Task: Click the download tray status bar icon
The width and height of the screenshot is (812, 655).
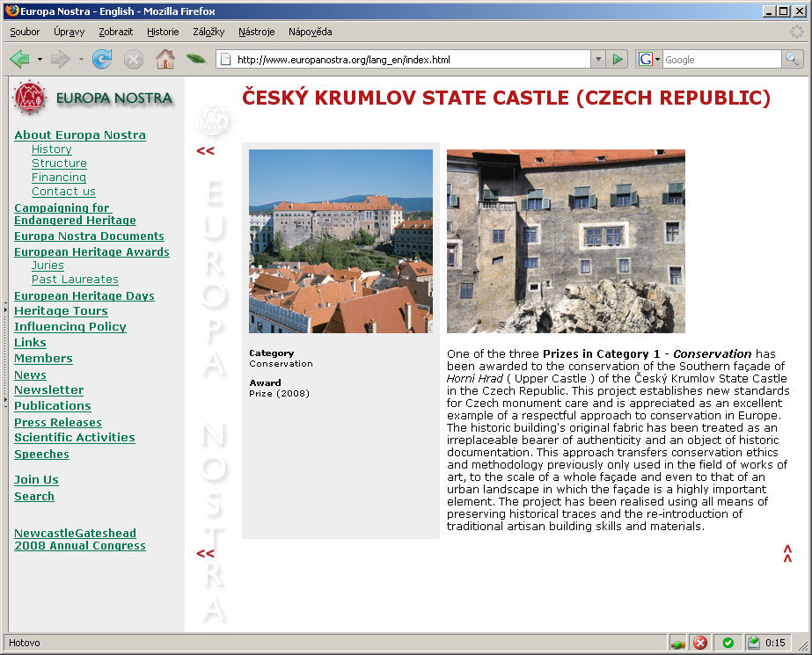Action: point(753,643)
